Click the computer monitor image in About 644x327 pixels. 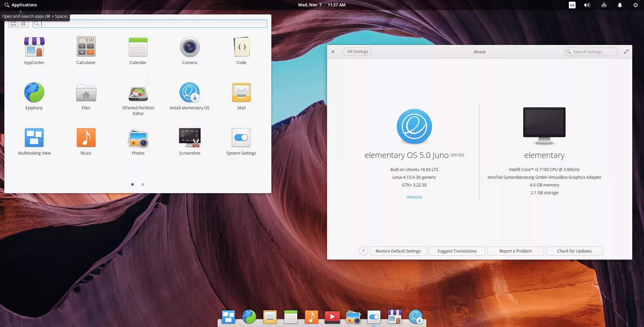tap(544, 126)
